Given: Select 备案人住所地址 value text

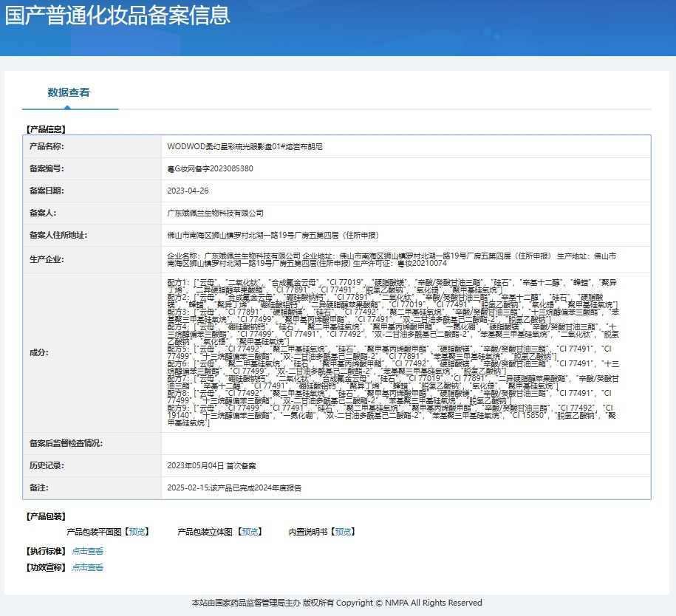Looking at the screenshot, I should coord(273,235).
